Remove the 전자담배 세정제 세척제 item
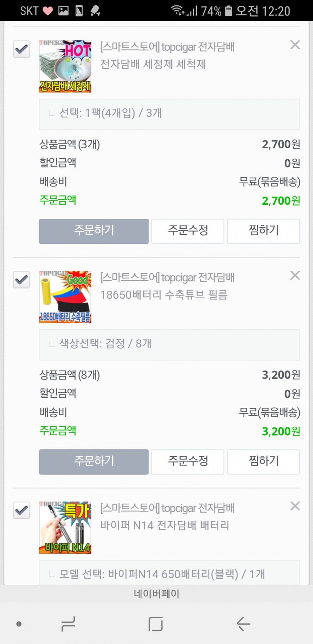Viewport: 313px width, 644px height. pyautogui.click(x=295, y=45)
